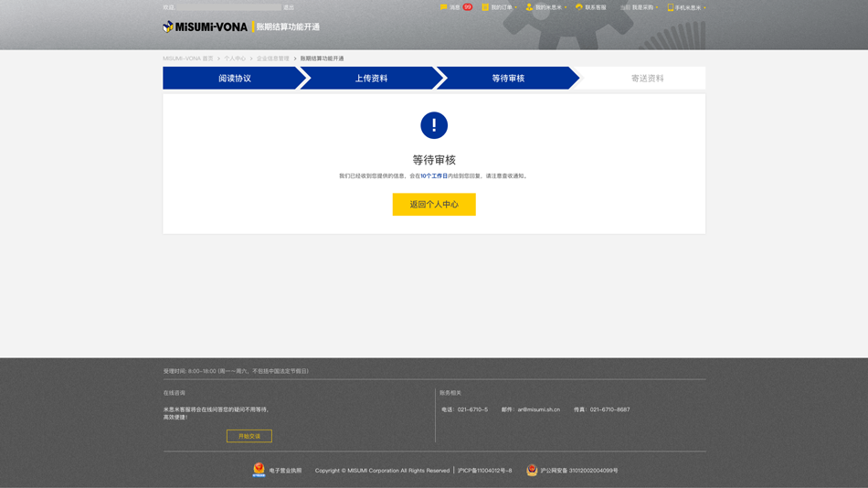Open 联系客服 customer service icon
Screen dimensions: 868x488
(579, 7)
